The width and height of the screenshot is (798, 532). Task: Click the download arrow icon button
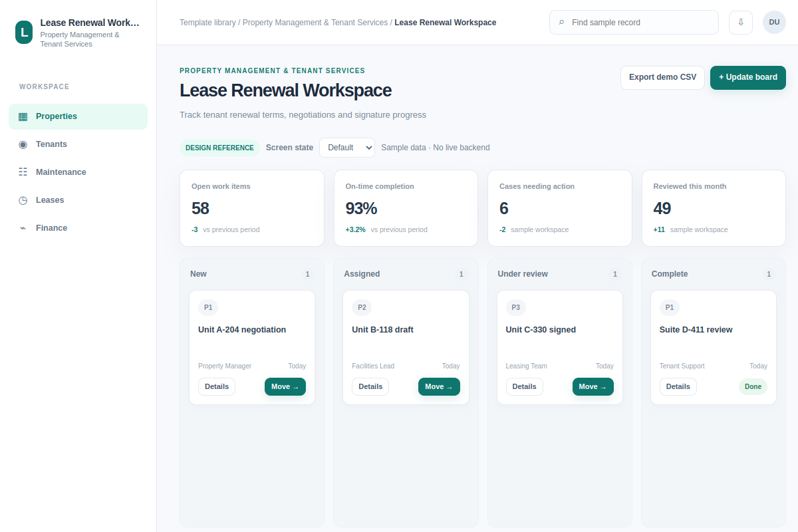[x=741, y=22]
